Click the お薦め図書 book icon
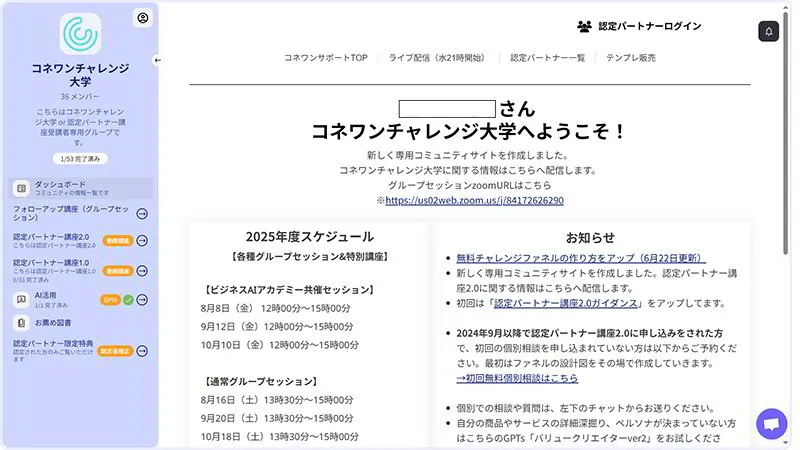Image resolution: width=800 pixels, height=450 pixels. (x=21, y=323)
